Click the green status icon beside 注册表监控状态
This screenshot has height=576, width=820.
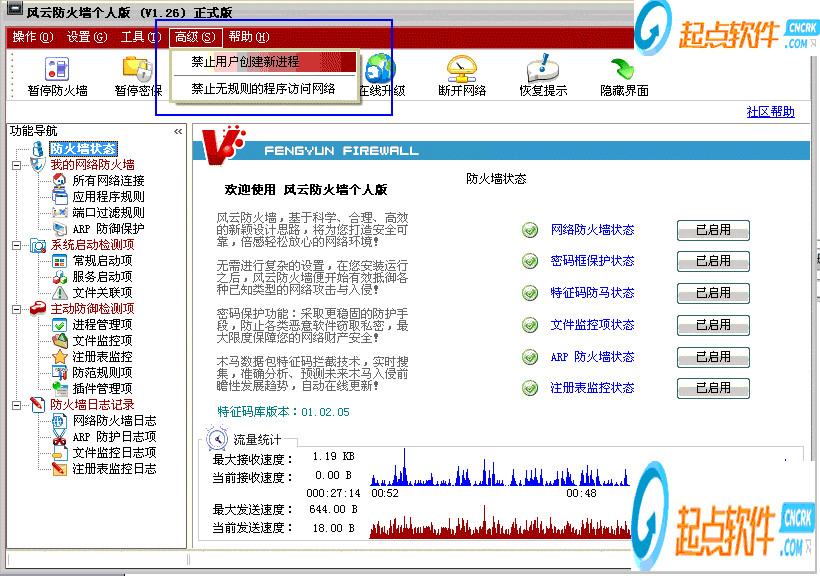click(530, 388)
